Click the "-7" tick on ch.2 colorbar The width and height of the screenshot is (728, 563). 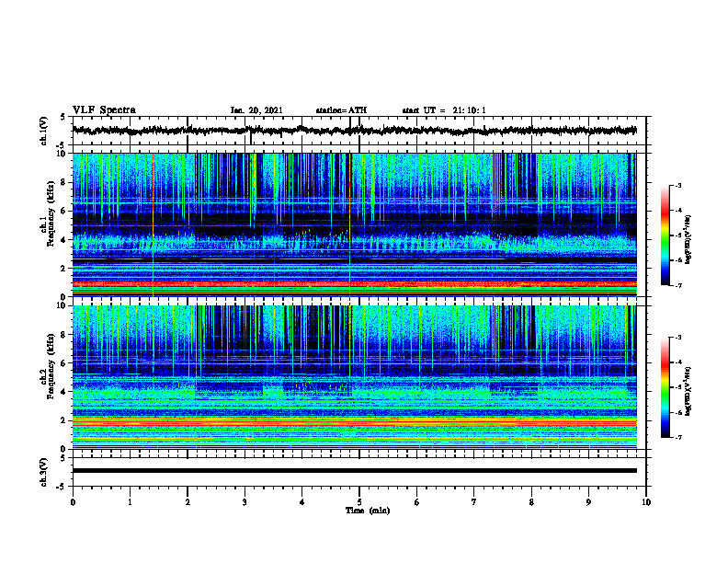(678, 437)
